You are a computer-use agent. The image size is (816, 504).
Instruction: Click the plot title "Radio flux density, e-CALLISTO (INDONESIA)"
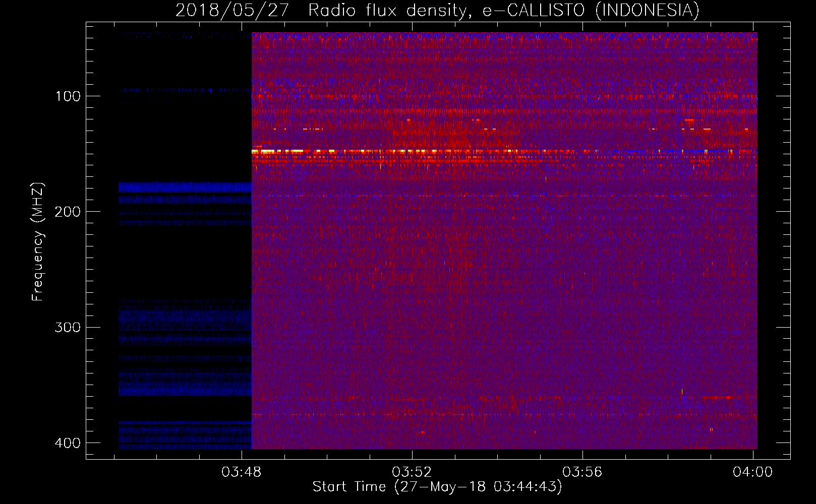click(504, 10)
